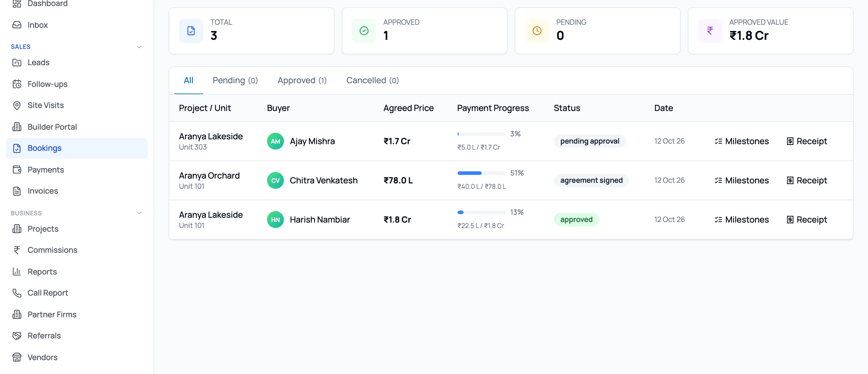
Task: Click the HN buyer avatar
Action: tap(275, 220)
